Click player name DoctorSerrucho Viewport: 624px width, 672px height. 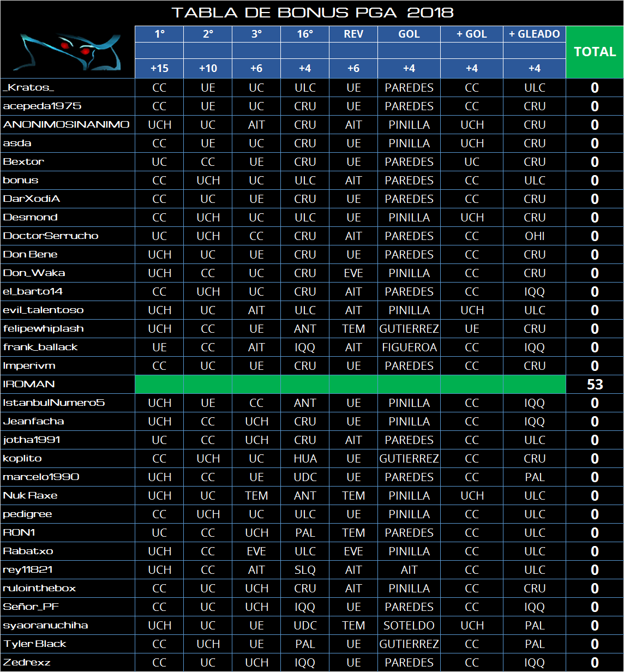(51, 236)
